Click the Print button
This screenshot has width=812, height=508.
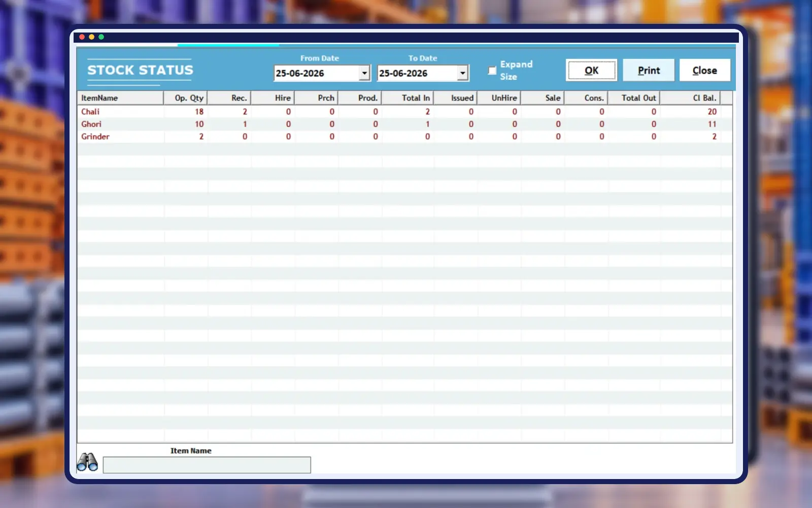tap(649, 70)
